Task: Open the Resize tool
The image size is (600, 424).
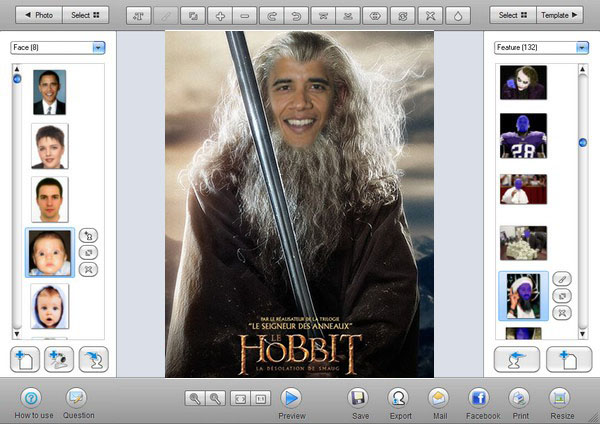Action: tap(561, 397)
